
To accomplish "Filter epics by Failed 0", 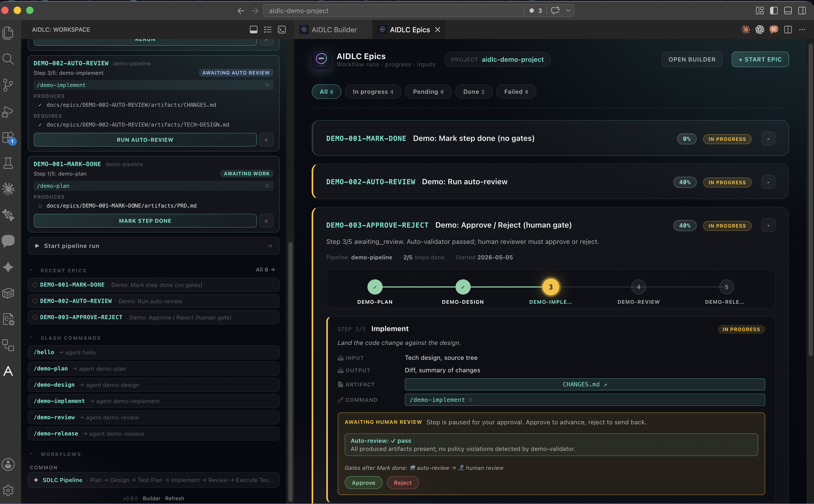I will coord(516,92).
